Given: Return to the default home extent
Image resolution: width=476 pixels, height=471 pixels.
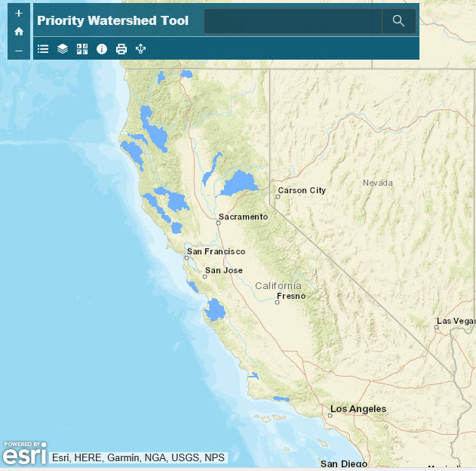Looking at the screenshot, I should [x=19, y=32].
